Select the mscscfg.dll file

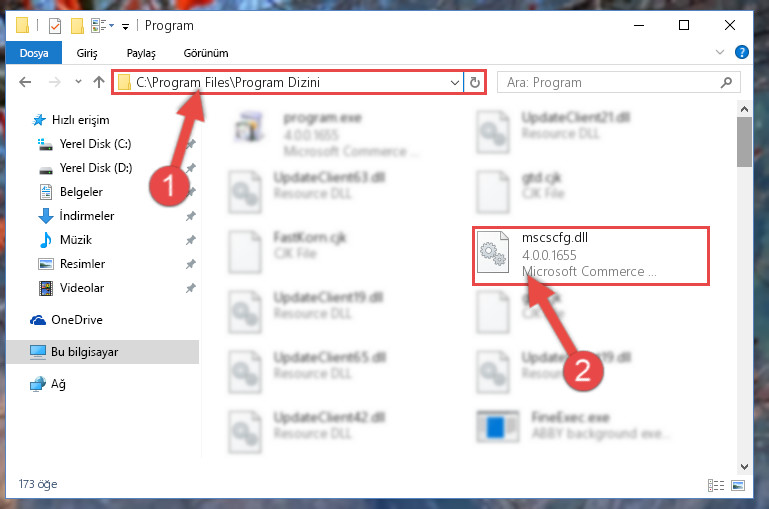pyautogui.click(x=591, y=255)
